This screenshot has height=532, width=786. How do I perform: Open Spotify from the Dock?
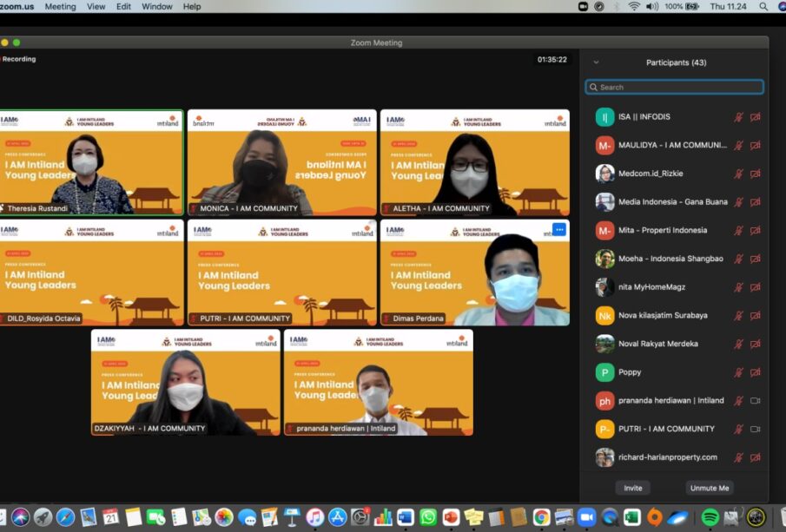click(x=710, y=517)
